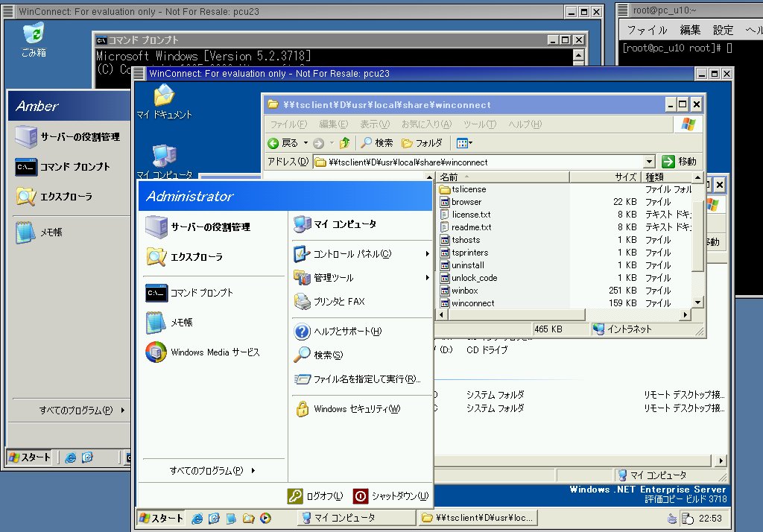Image resolution: width=763 pixels, height=532 pixels.
Task: Select the browser file
Action: coord(460,202)
